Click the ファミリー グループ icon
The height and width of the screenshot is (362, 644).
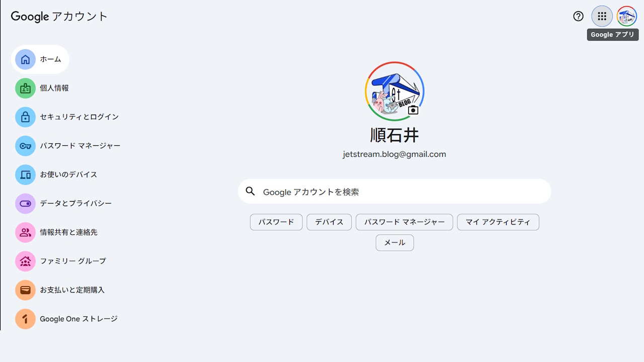[x=25, y=261]
